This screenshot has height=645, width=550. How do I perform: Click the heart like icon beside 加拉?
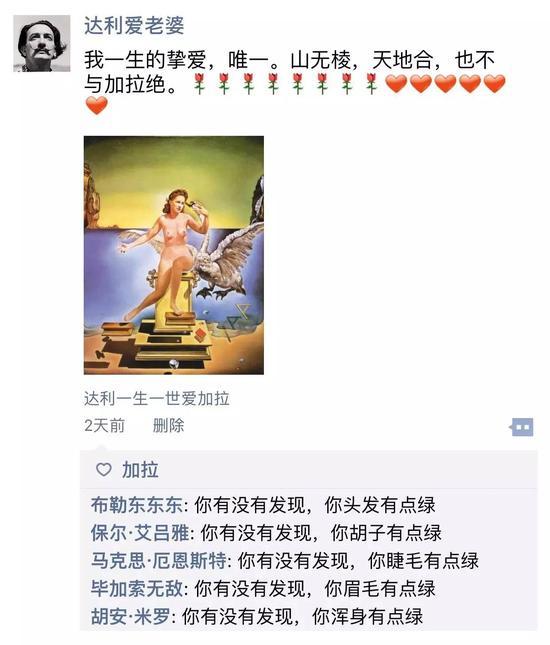[x=104, y=469]
